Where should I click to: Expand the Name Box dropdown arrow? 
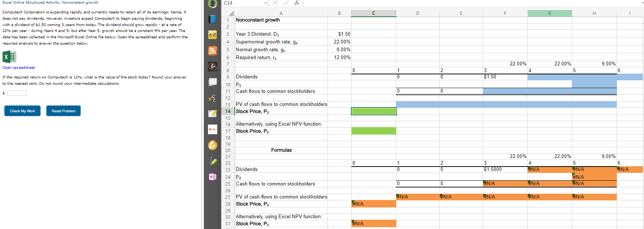point(266,3)
